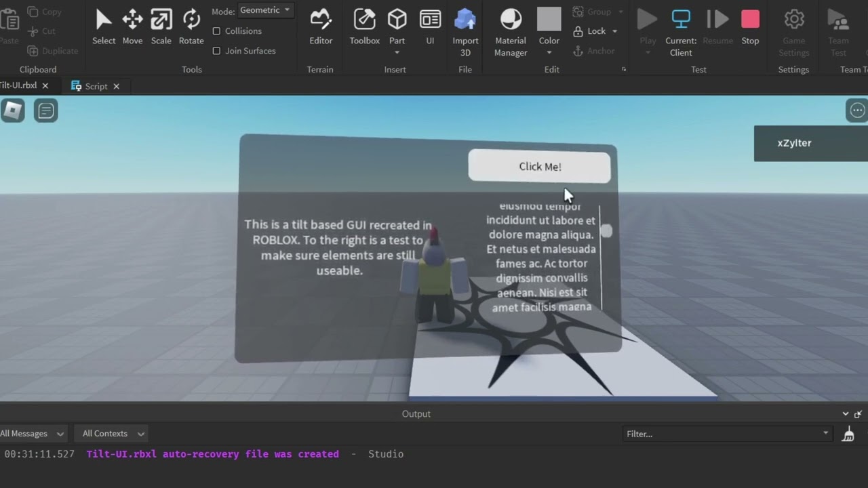Open the Group dropdown arrow
This screenshot has height=488, width=868.
620,12
